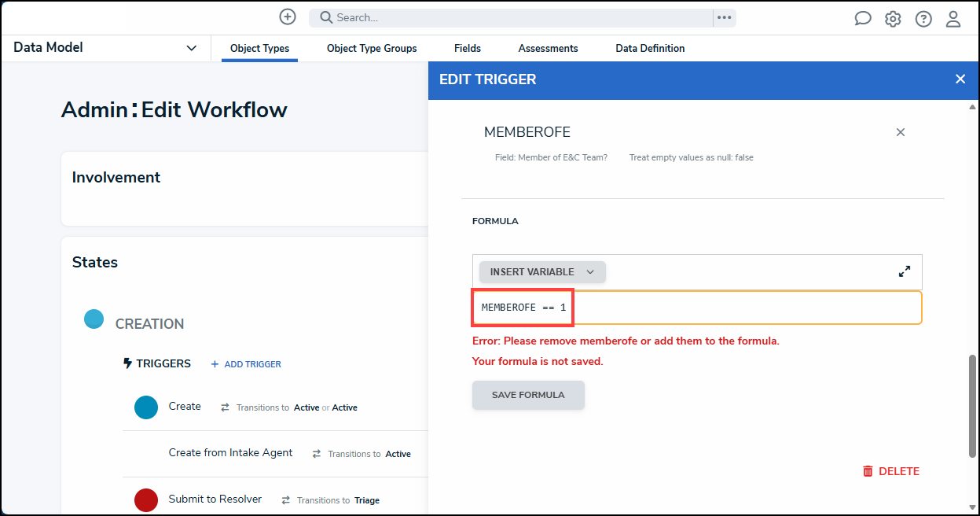
Task: Remove the MEMBEROFE variable
Action: pyautogui.click(x=901, y=132)
